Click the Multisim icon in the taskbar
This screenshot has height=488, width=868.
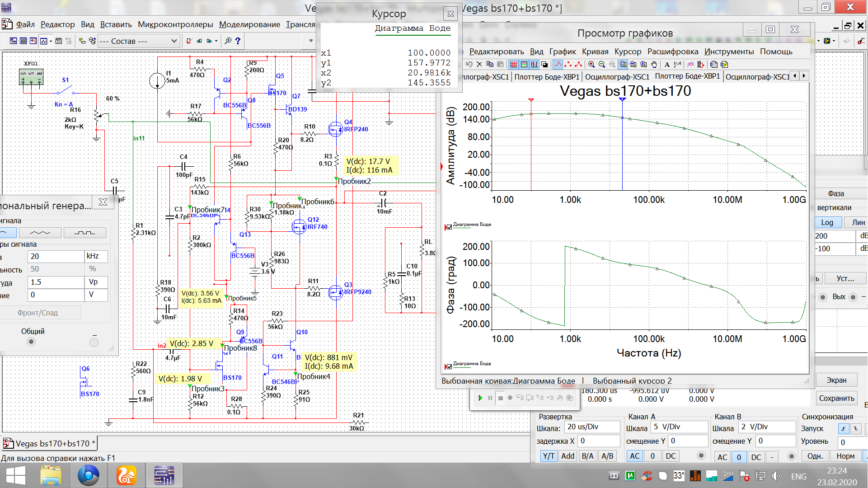coord(164,476)
